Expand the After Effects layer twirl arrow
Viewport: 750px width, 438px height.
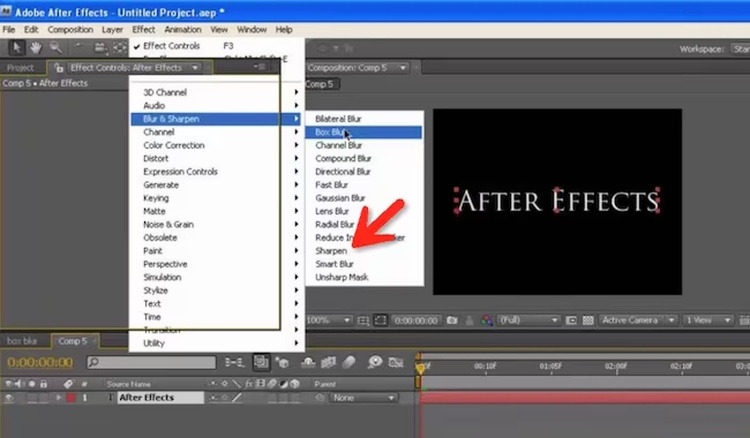click(x=57, y=398)
